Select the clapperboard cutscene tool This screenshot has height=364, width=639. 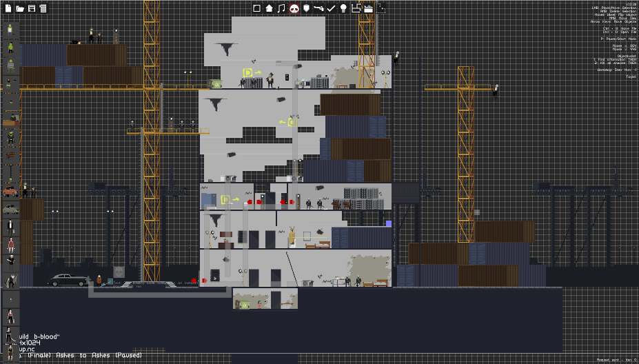[x=368, y=8]
